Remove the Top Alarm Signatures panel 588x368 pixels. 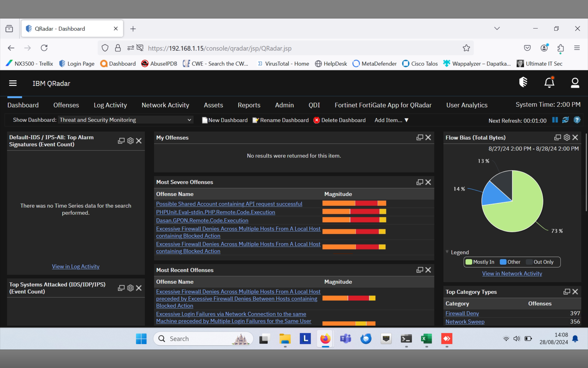139,141
